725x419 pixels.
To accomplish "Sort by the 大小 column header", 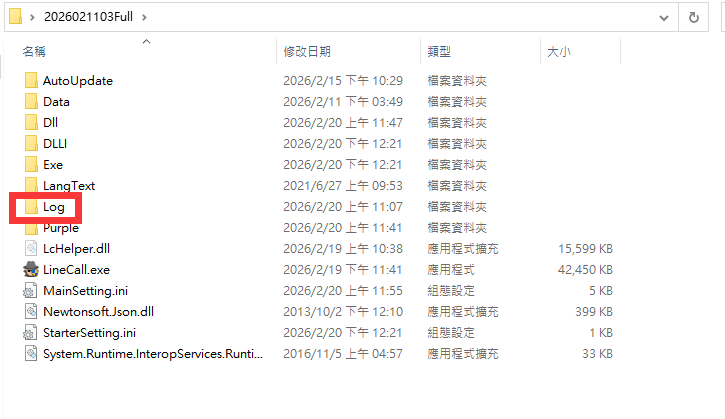I will tap(559, 52).
